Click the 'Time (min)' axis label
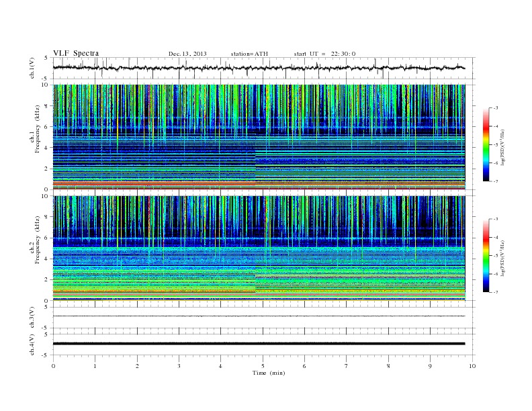 click(269, 373)
